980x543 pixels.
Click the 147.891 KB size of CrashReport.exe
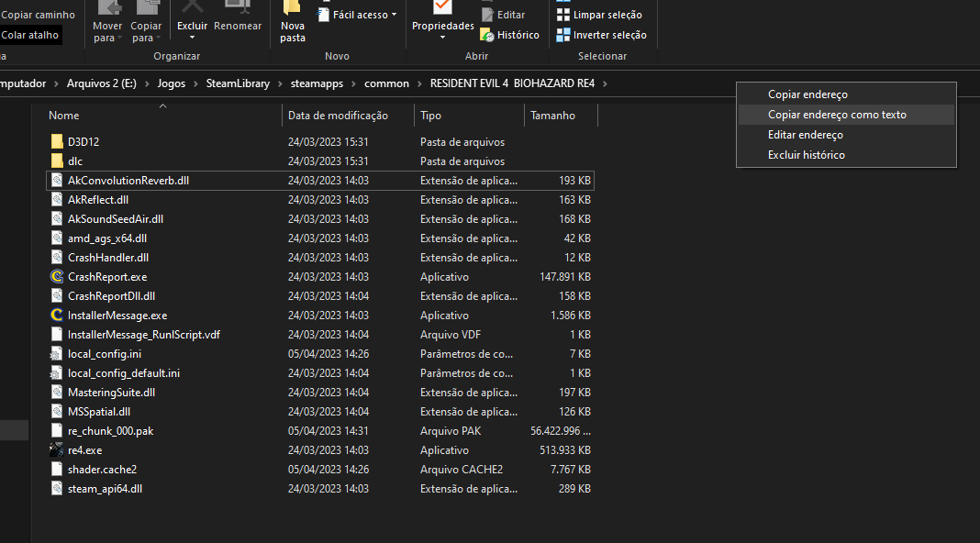click(x=565, y=276)
